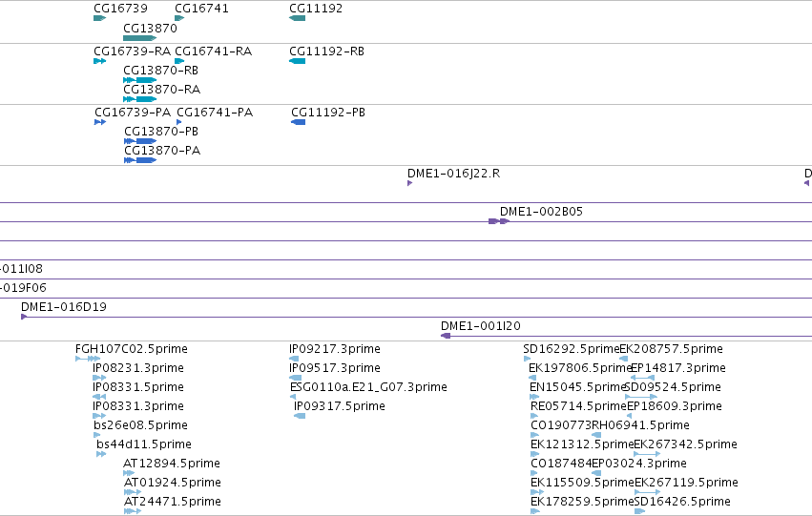Click the AT24471.5prime EST label
The image size is (812, 516).
(173, 502)
